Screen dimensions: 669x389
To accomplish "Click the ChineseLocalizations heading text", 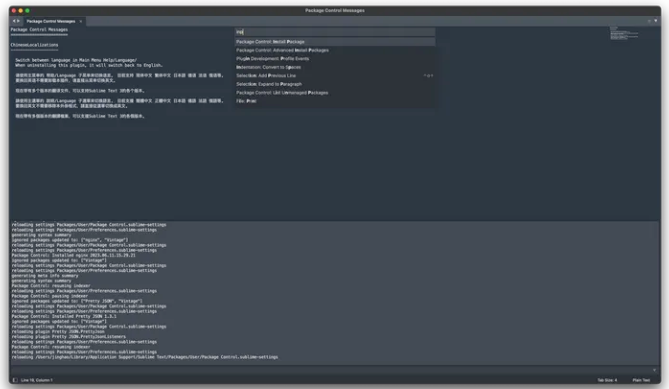I will pos(34,45).
